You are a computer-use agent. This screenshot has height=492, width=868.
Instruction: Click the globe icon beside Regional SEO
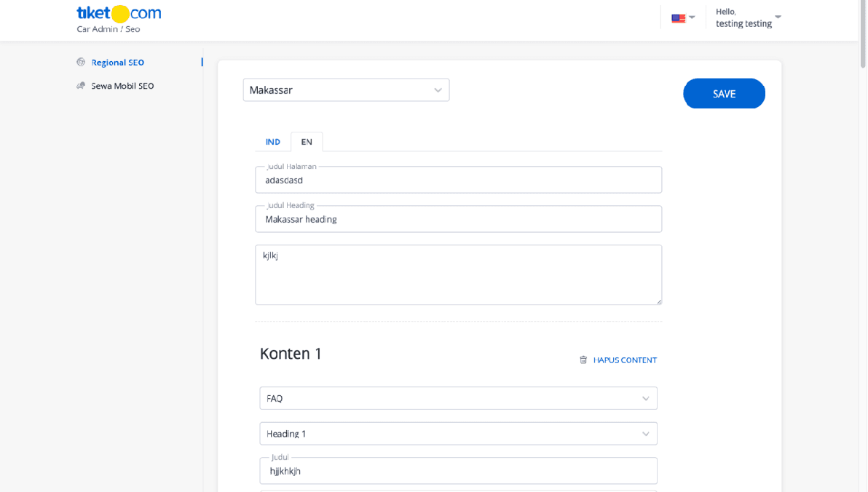pyautogui.click(x=80, y=62)
